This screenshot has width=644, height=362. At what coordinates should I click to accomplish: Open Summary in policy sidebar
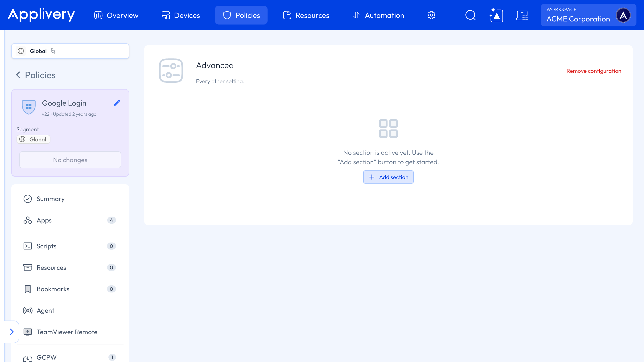(70, 199)
